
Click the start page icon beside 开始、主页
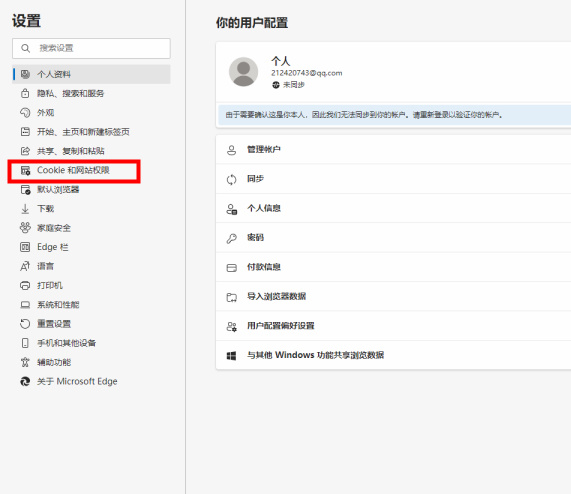click(25, 132)
